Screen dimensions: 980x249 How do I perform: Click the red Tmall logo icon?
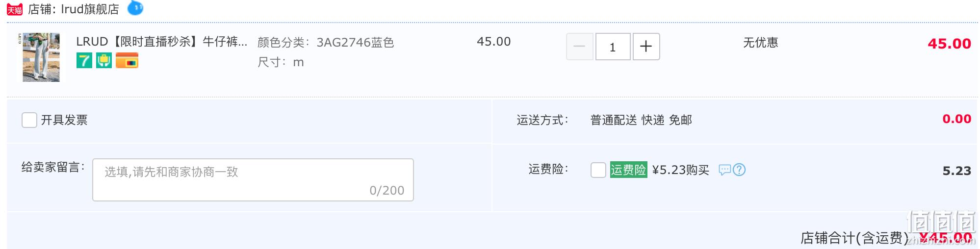(15, 9)
